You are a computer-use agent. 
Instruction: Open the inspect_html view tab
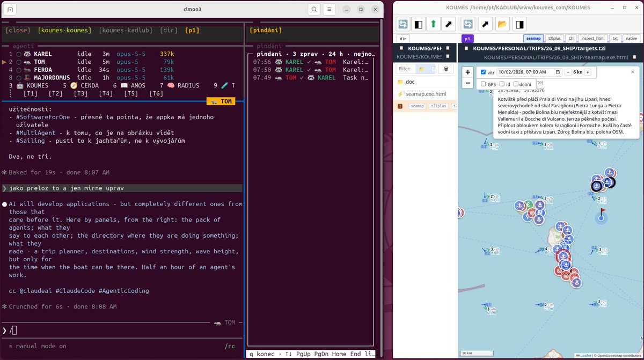(x=592, y=39)
